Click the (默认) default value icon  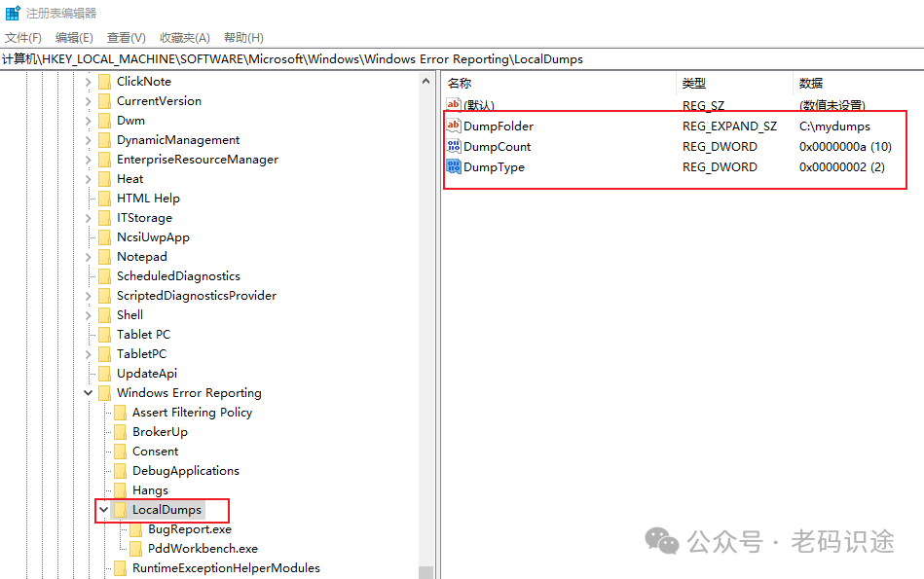point(454,105)
